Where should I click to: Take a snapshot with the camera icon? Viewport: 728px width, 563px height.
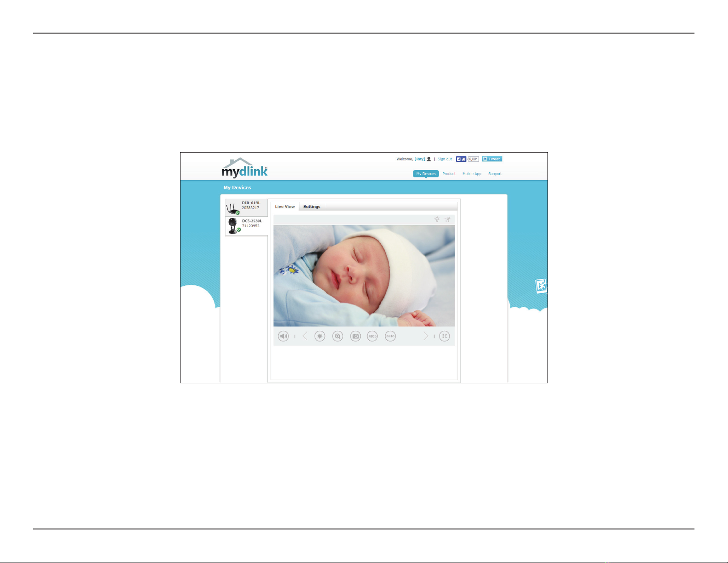point(356,336)
